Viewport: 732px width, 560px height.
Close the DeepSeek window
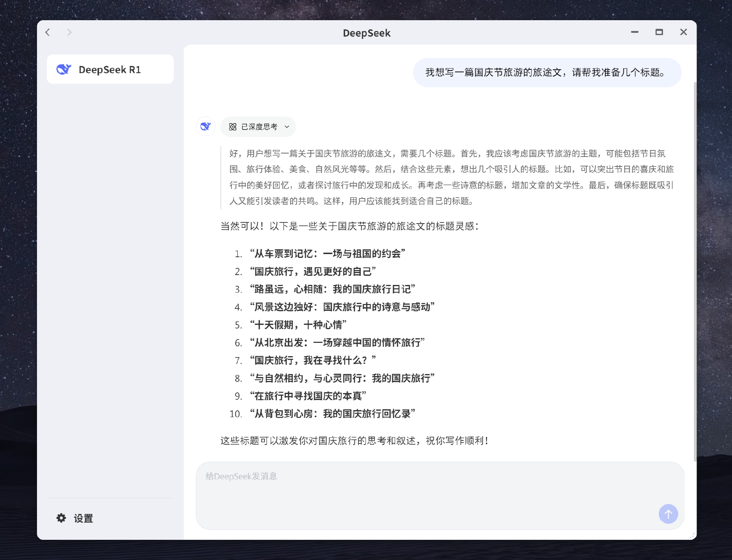(x=683, y=32)
